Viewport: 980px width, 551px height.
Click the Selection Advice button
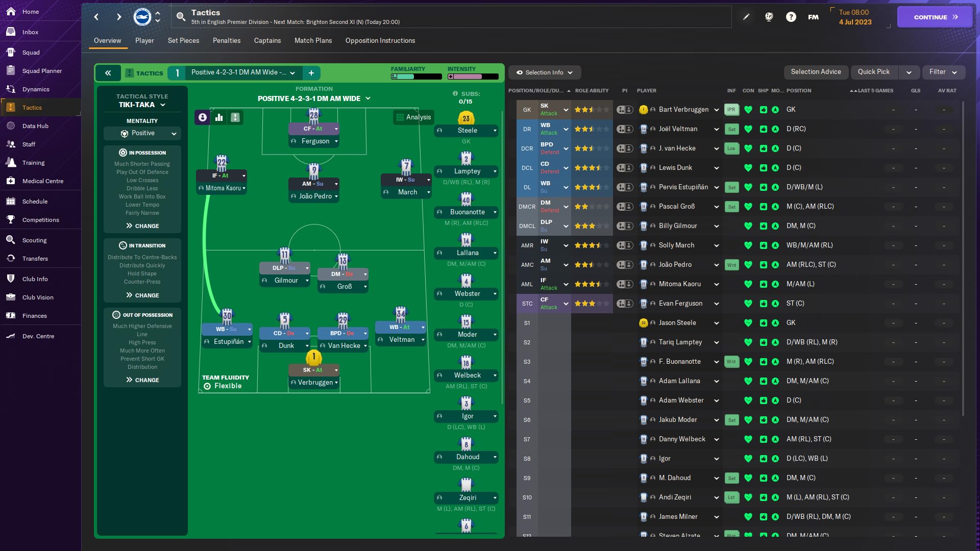(816, 72)
